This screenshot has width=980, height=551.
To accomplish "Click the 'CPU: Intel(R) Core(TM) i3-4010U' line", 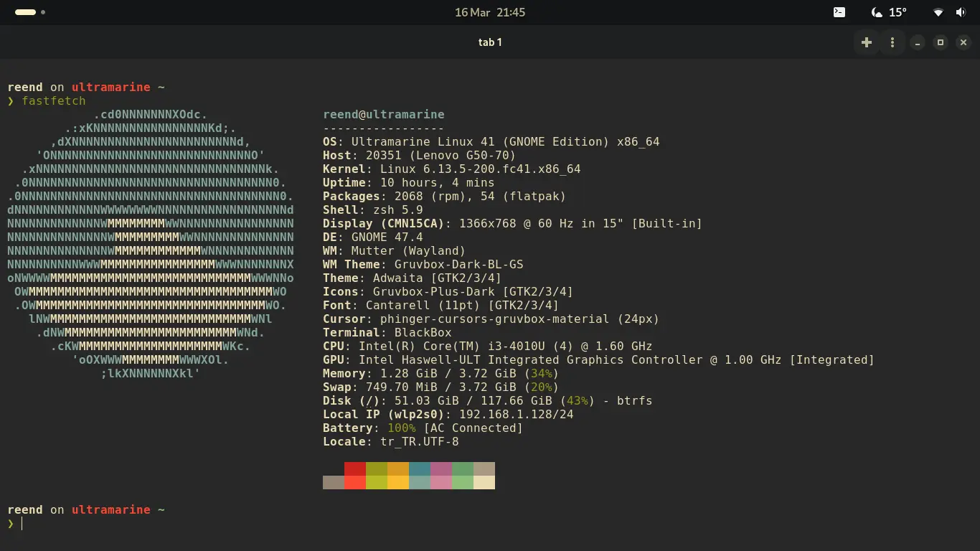I will tap(488, 347).
